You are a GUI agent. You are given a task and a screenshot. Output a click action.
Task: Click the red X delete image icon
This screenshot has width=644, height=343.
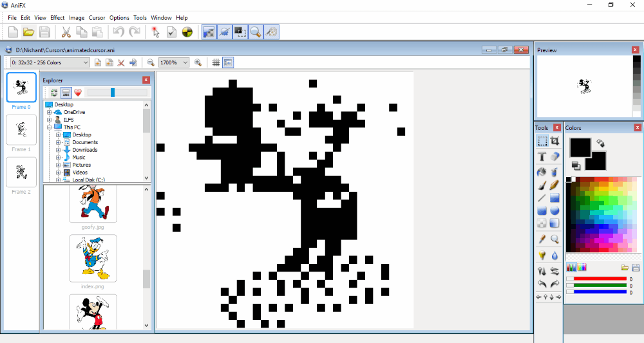[x=121, y=62]
